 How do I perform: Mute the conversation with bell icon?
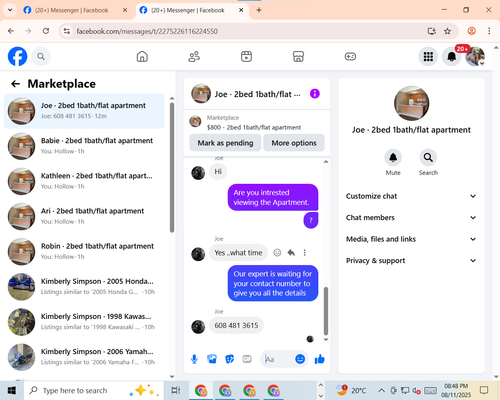pos(393,157)
